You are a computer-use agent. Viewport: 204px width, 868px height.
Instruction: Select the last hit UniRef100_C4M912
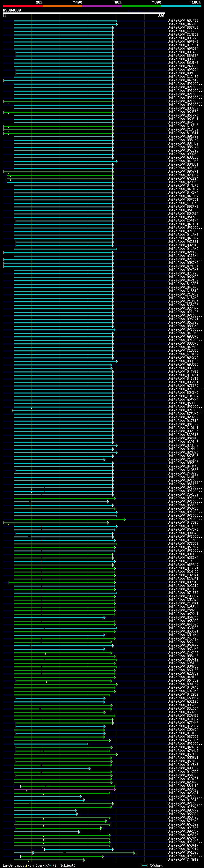(x=183, y=860)
